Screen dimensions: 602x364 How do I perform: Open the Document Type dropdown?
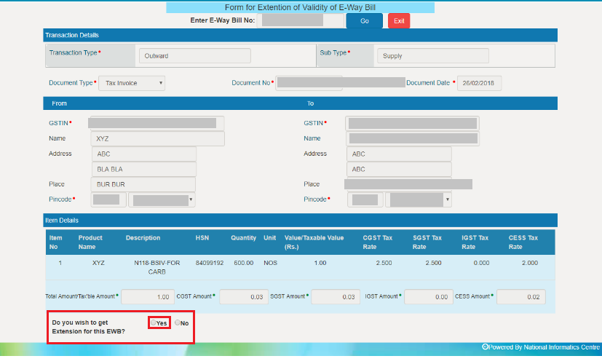pos(132,83)
